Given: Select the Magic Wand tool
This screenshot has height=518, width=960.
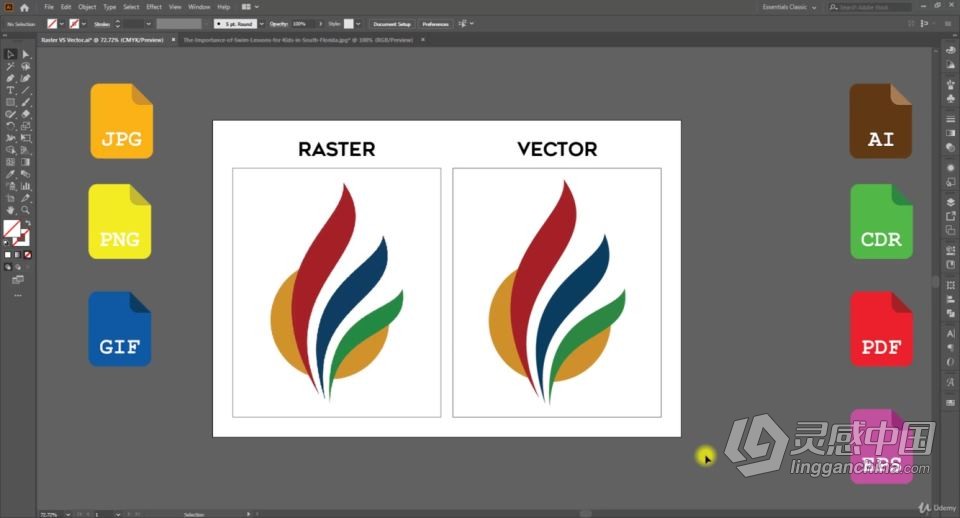Looking at the screenshot, I should pos(10,66).
